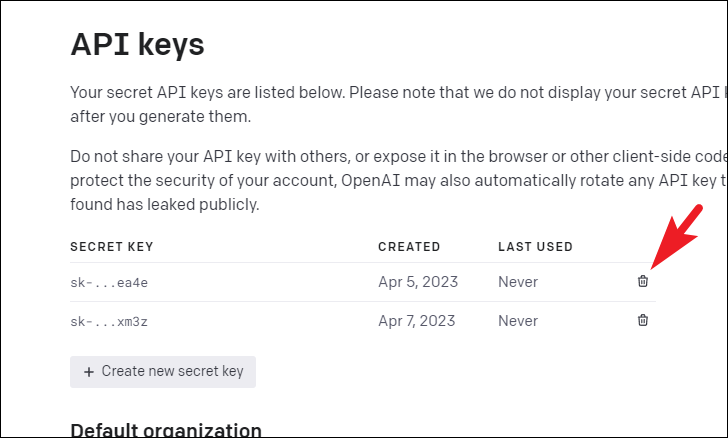The image size is (728, 438).
Task: Click the LAST USED column header
Action: pos(535,246)
